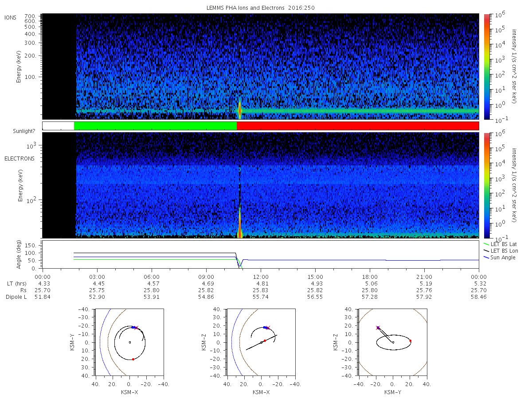Viewport: 532px width, 399px height.
Task: Click the blue Sun Angle legend line
Action: [x=486, y=258]
